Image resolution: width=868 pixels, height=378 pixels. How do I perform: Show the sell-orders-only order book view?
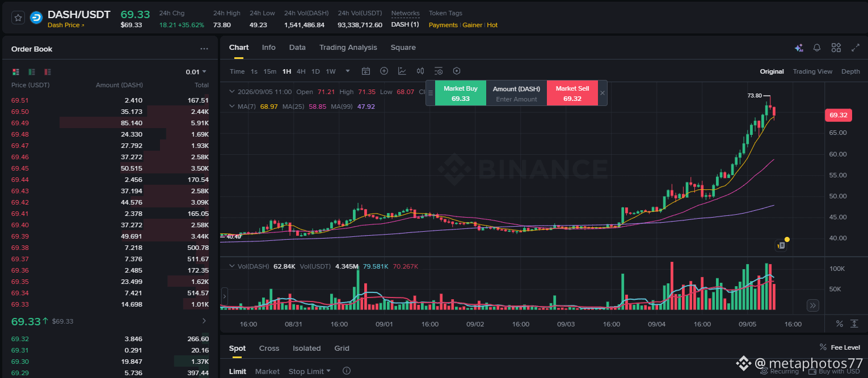coord(48,72)
